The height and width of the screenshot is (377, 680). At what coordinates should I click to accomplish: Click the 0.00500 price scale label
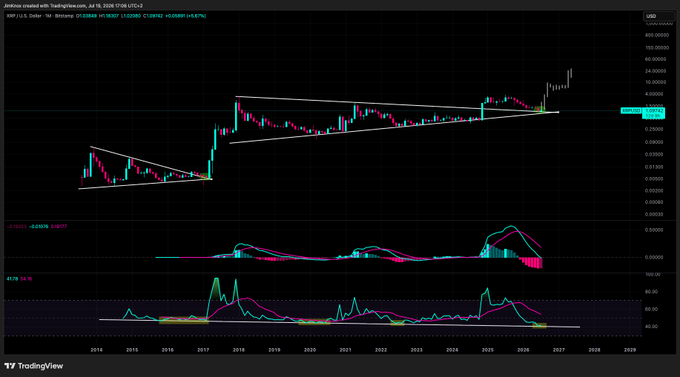(654, 179)
